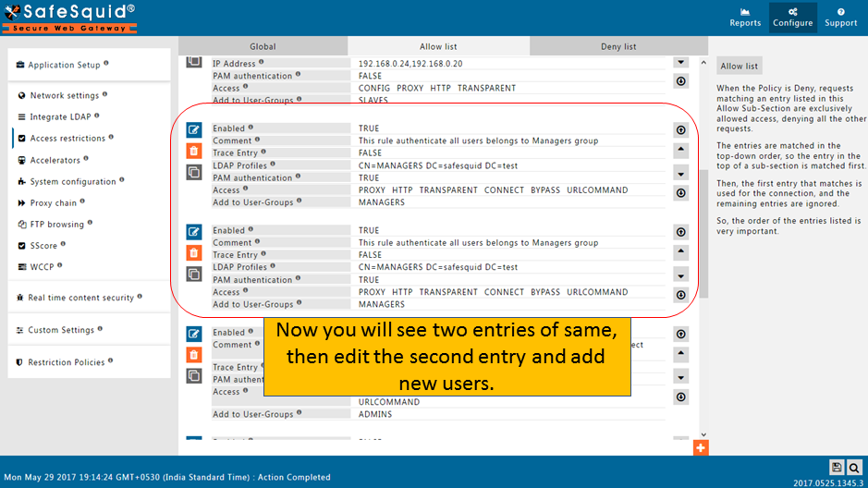Click the entry list scrollbar thumb
The height and width of the screenshot is (488, 868).
[703, 234]
